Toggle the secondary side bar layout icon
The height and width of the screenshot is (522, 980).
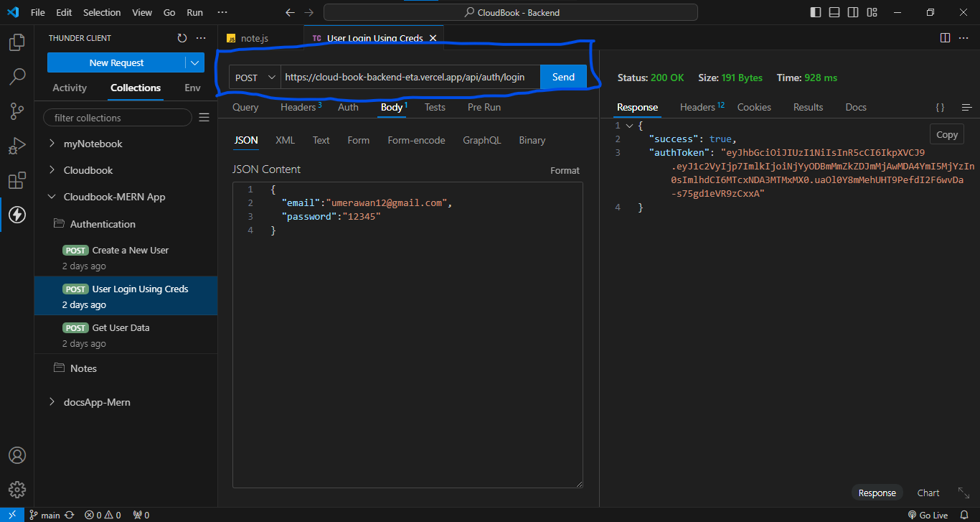click(853, 12)
